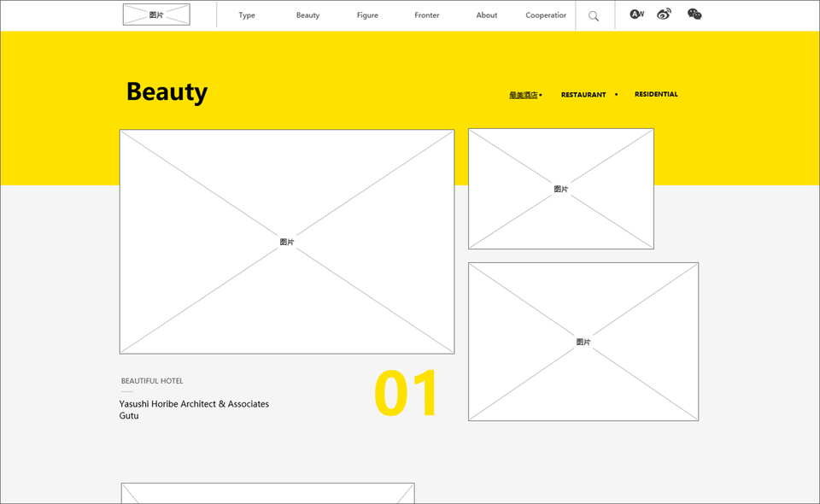Go to the Figure navigation item
Image resolution: width=820 pixels, height=504 pixels.
pos(367,15)
